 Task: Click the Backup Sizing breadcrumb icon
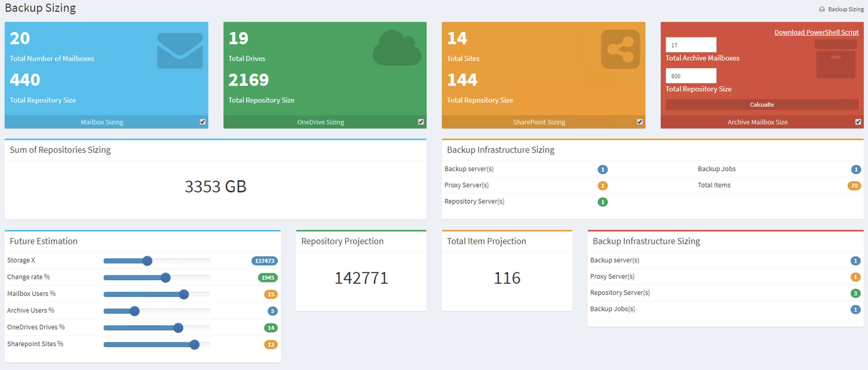coord(822,9)
